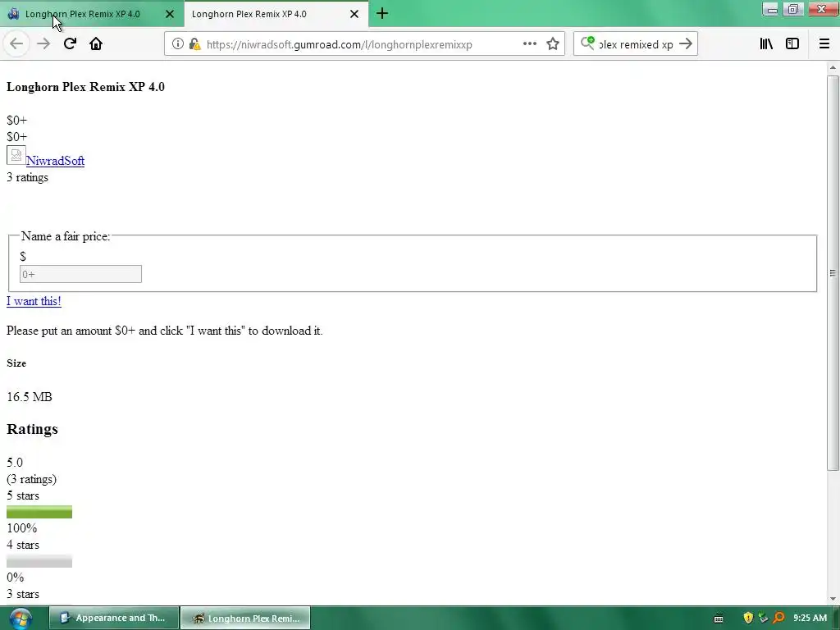Focus the search box with 'plex remixed xp'
Viewport: 840px width, 630px height.
click(x=636, y=44)
